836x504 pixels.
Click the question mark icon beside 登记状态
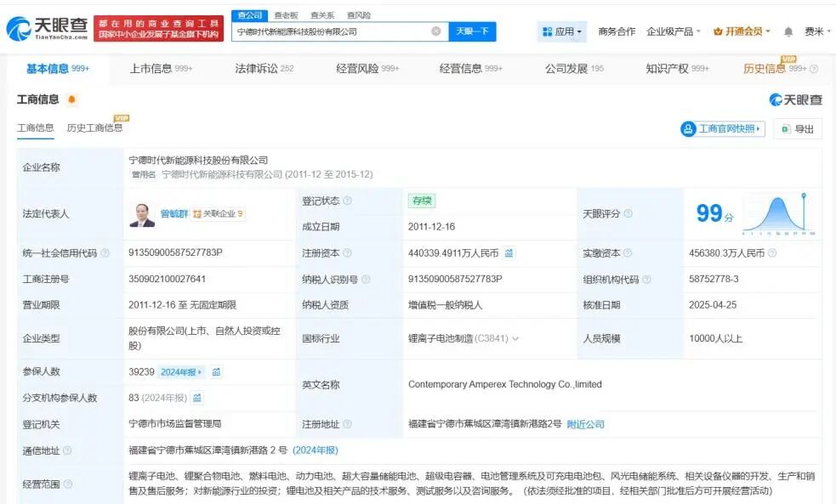(347, 201)
